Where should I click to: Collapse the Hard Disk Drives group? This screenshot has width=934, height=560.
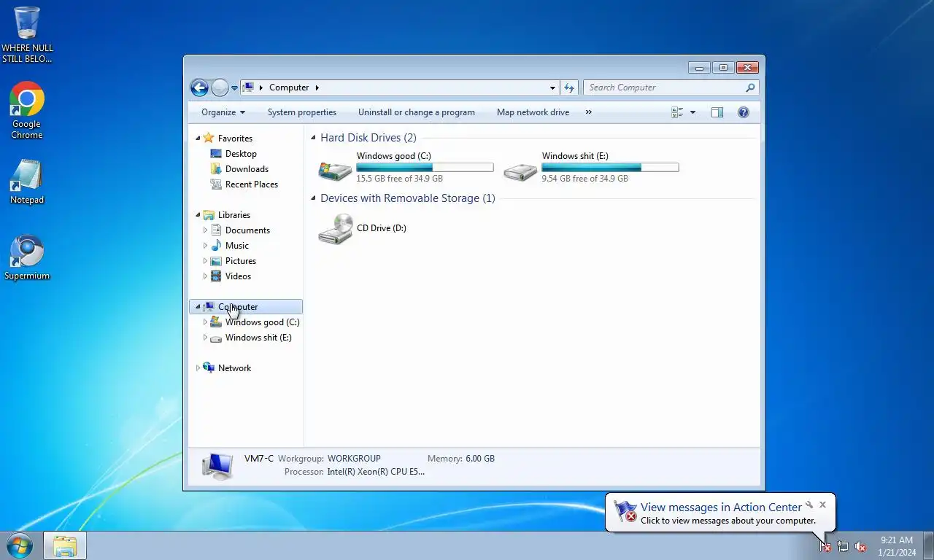[314, 138]
